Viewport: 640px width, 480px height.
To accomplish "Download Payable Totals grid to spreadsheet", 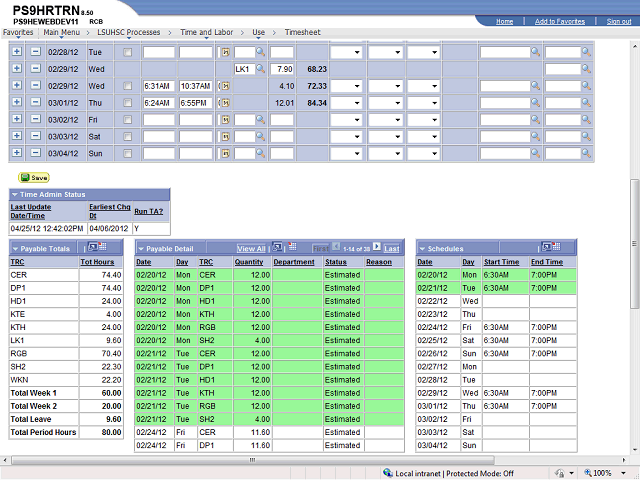I will [102, 247].
